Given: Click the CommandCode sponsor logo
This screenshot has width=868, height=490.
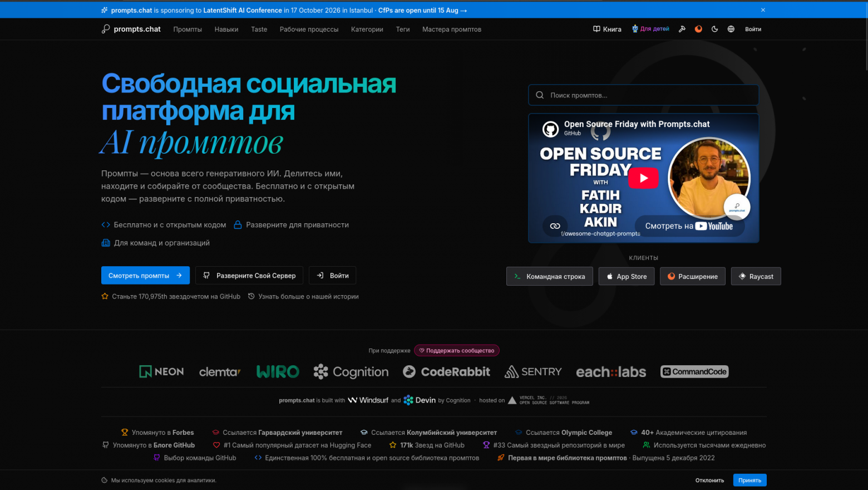Looking at the screenshot, I should pos(694,371).
